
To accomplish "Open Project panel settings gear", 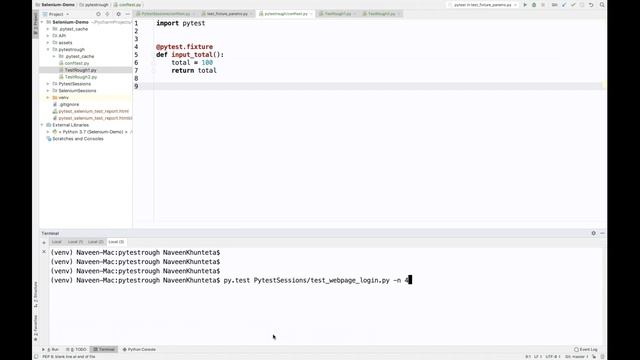I will point(118,14).
